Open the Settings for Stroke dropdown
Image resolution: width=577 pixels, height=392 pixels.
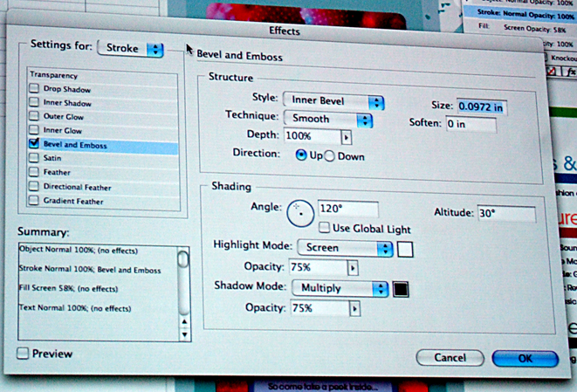click(x=131, y=48)
